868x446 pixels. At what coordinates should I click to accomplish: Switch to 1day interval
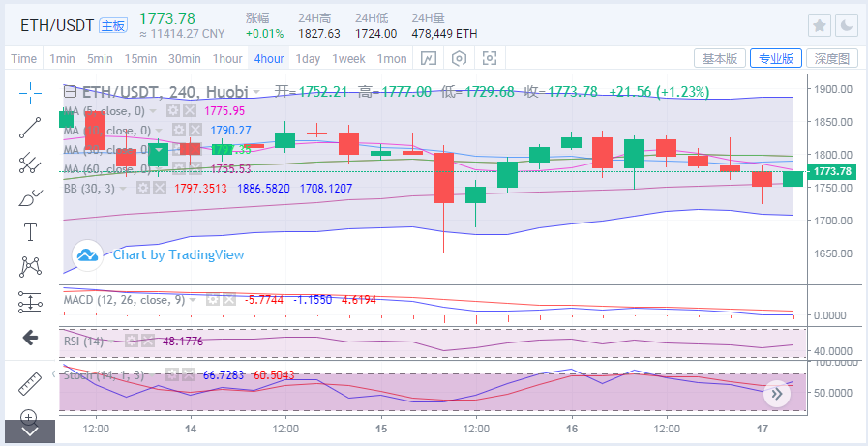coord(308,59)
